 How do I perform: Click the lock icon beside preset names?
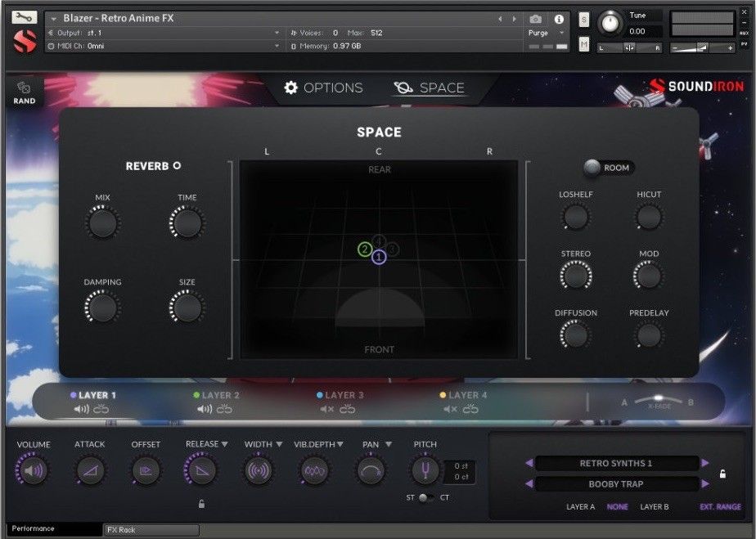(722, 474)
